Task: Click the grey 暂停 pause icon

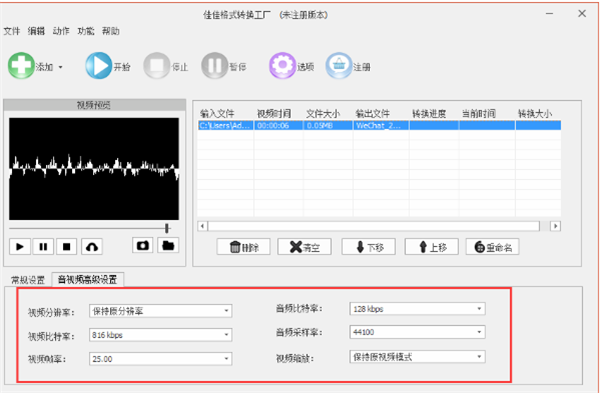Action: tap(215, 66)
